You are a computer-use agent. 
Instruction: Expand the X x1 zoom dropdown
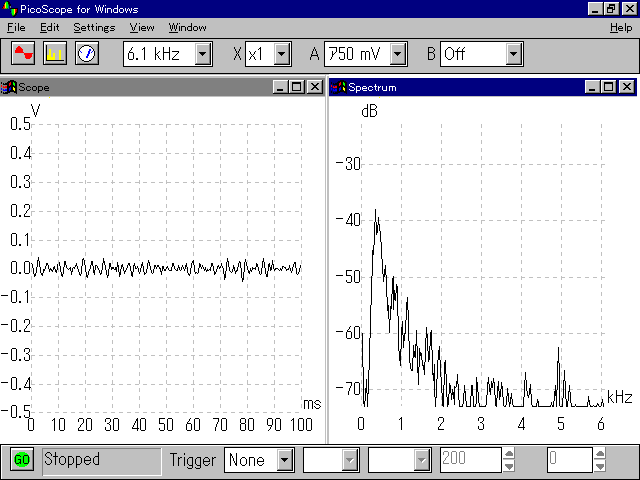click(x=282, y=54)
